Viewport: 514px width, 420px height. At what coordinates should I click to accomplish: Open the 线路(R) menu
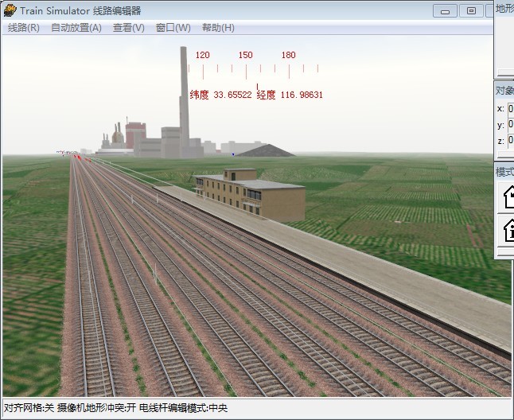tap(23, 28)
